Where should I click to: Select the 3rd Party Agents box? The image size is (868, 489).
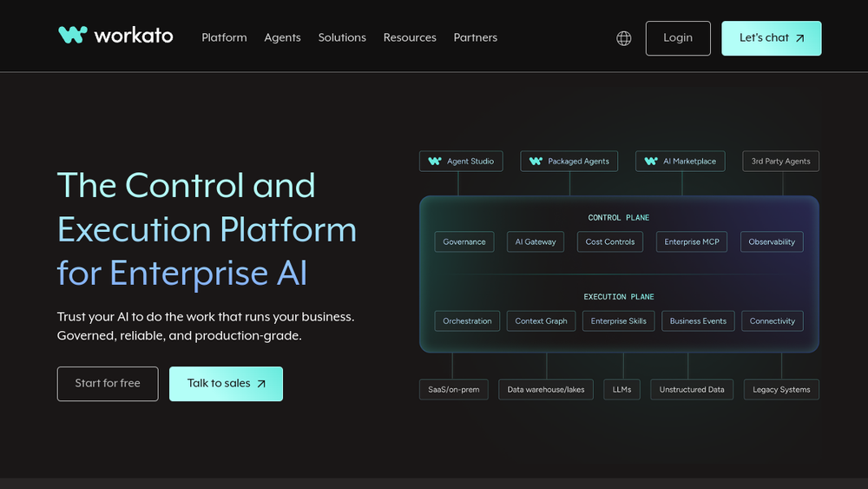pos(780,162)
